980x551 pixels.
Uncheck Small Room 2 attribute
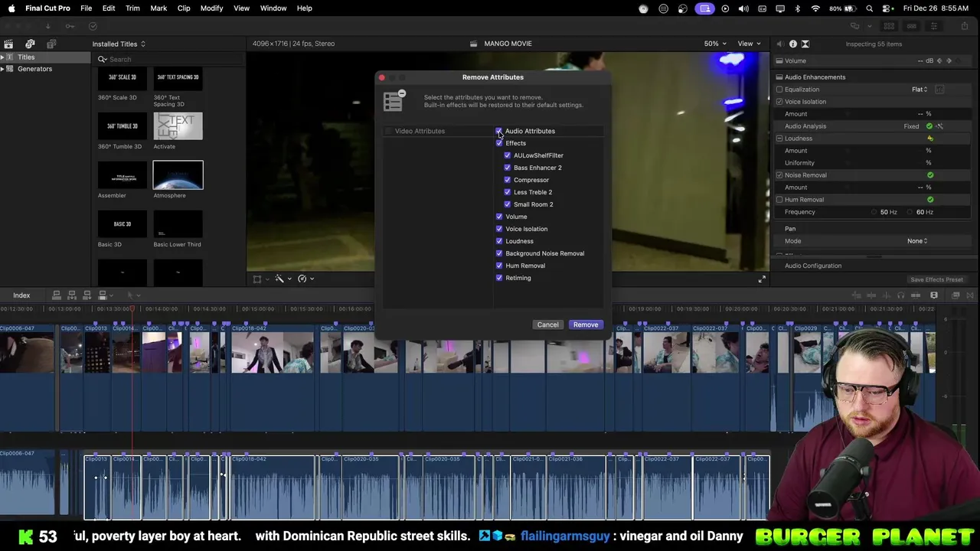click(507, 204)
